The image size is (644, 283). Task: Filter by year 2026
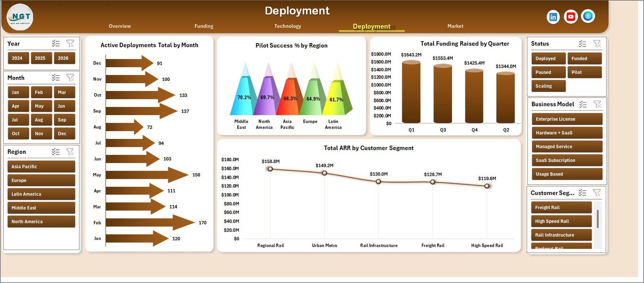pos(64,58)
